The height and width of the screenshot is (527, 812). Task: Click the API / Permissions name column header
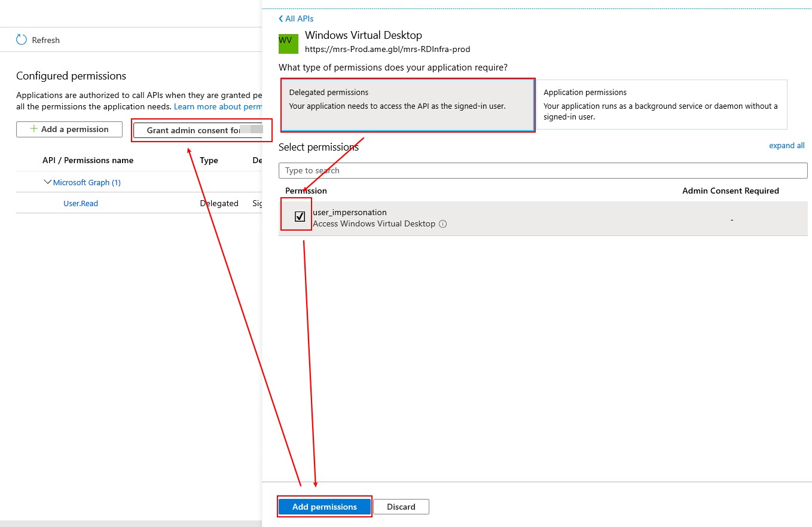pyautogui.click(x=88, y=160)
